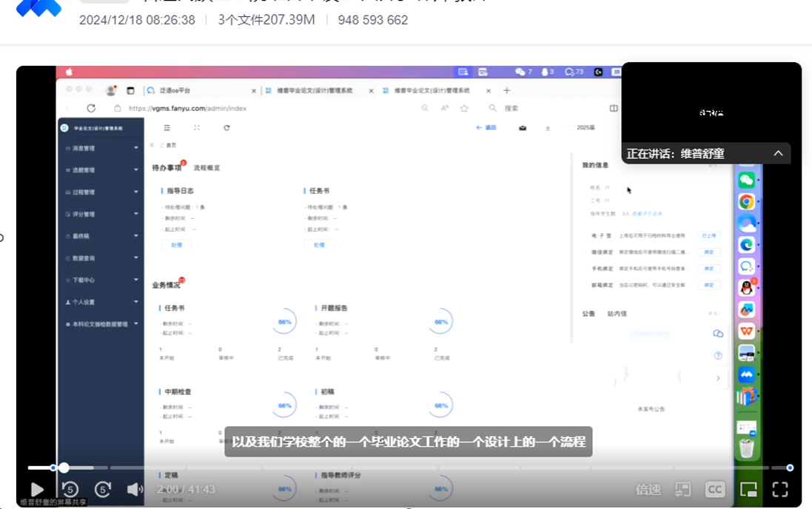The height and width of the screenshot is (509, 812).
Task: Click the video progress bar handle
Action: click(64, 468)
